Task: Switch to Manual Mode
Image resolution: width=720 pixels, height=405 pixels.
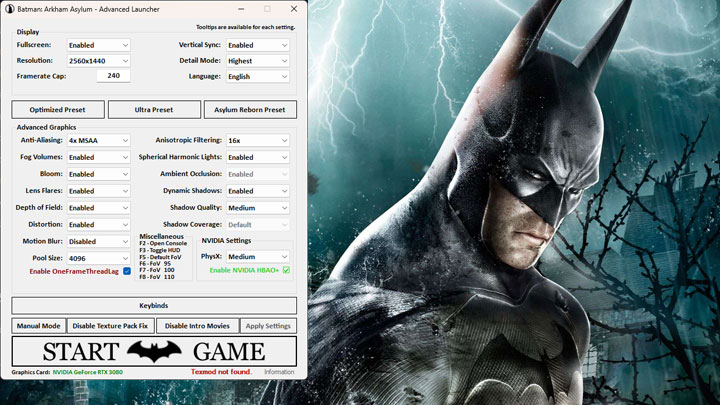Action: click(x=39, y=326)
